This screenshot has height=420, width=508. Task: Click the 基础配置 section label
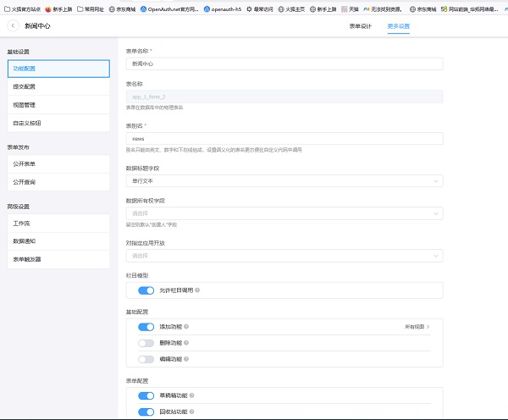[137, 312]
